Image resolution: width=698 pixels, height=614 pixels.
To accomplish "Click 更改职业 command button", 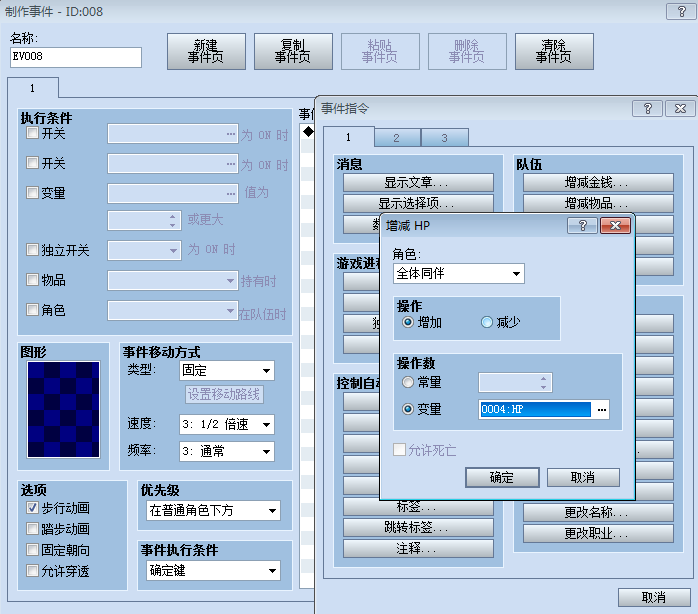I will 598,533.
